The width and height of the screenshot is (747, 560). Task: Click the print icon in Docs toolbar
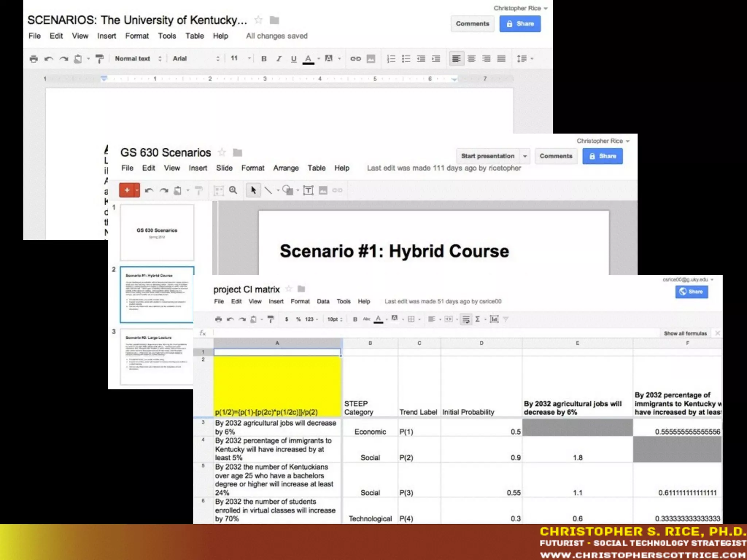34,59
